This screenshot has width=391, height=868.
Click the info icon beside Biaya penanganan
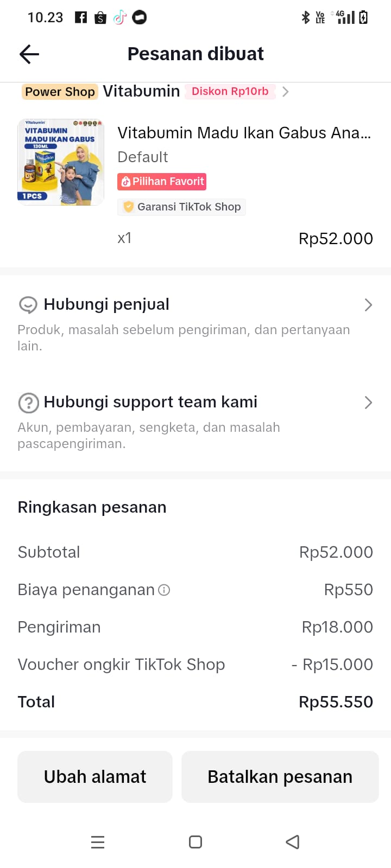pyautogui.click(x=164, y=590)
